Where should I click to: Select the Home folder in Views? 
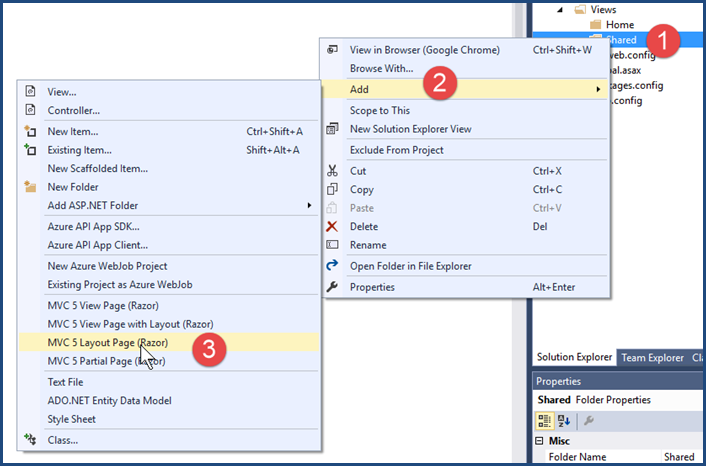pyautogui.click(x=619, y=25)
